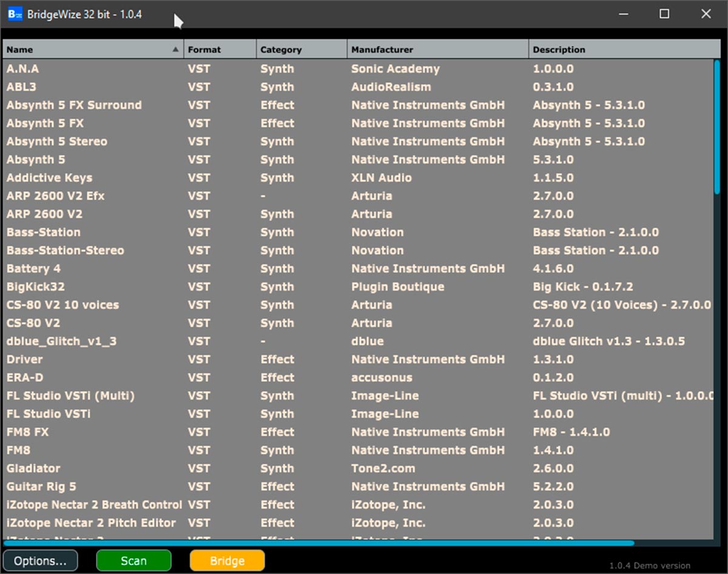The image size is (728, 574).
Task: Select the Guitar Rig 5 plugin
Action: point(41,487)
